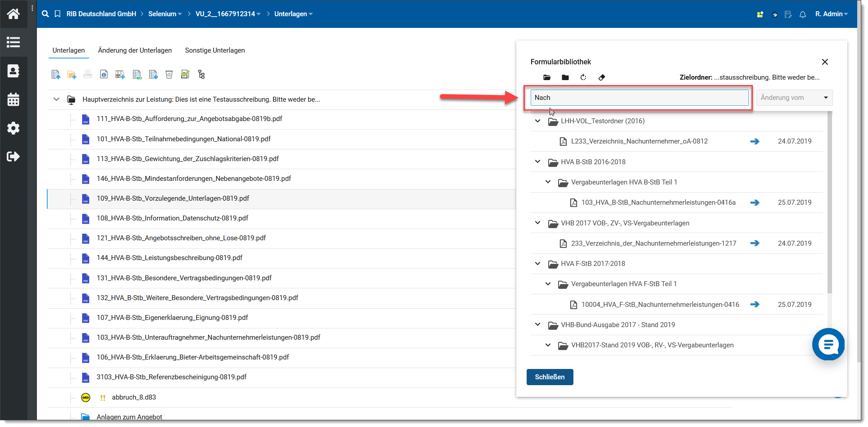
Task: Click the colored squares icon in the header
Action: point(760,14)
